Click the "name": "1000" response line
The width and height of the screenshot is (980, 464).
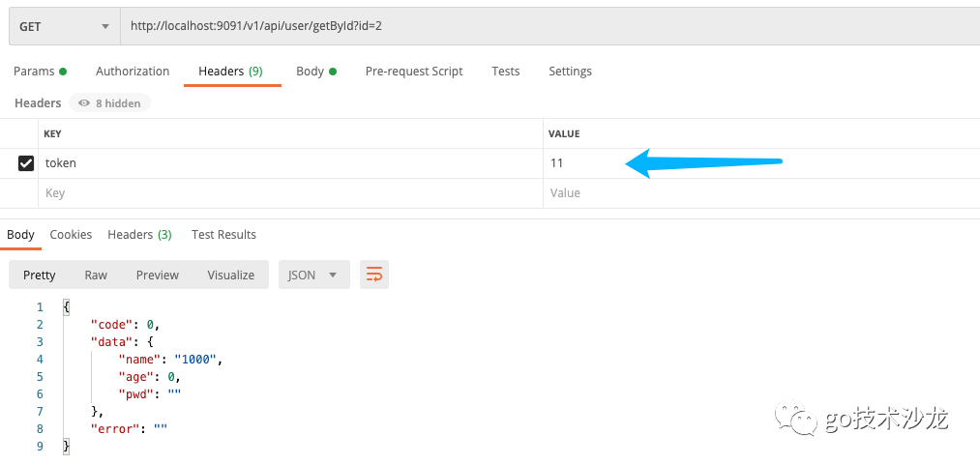170,360
